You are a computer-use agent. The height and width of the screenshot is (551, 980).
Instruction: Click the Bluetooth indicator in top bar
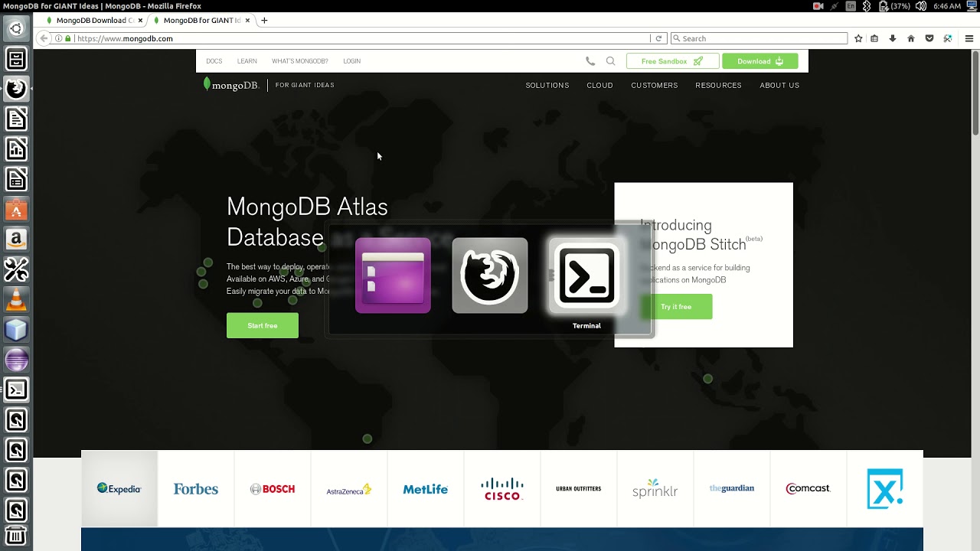pyautogui.click(x=867, y=6)
